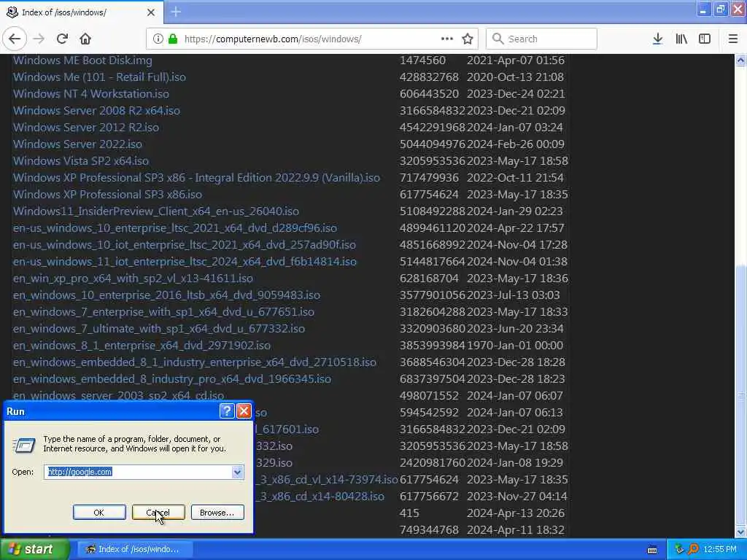This screenshot has width=747, height=560.
Task: Select the Index of /isos/windows/ tab
Action: pyautogui.click(x=82, y=12)
